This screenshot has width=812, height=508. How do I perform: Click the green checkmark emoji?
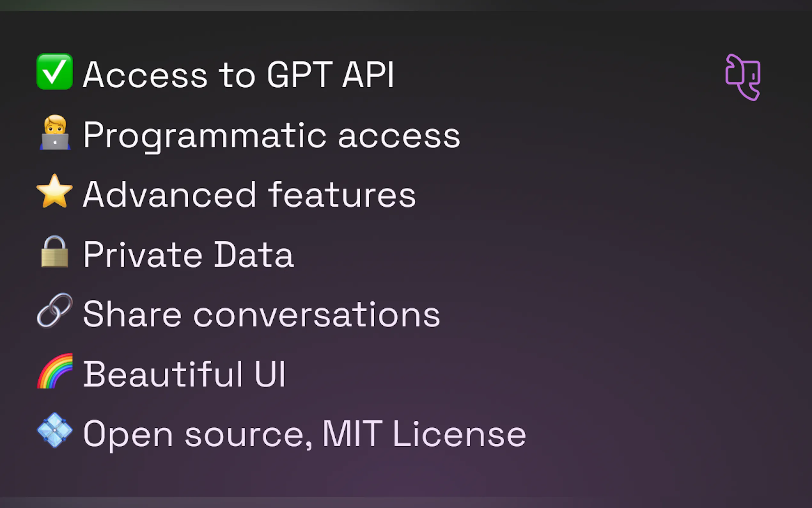click(x=54, y=72)
